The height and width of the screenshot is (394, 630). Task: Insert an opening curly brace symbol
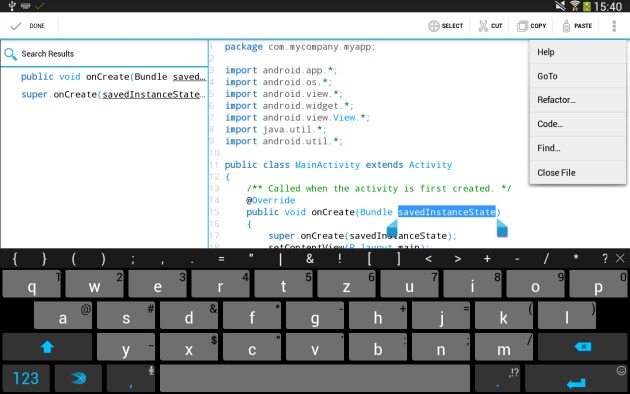pyautogui.click(x=15, y=259)
